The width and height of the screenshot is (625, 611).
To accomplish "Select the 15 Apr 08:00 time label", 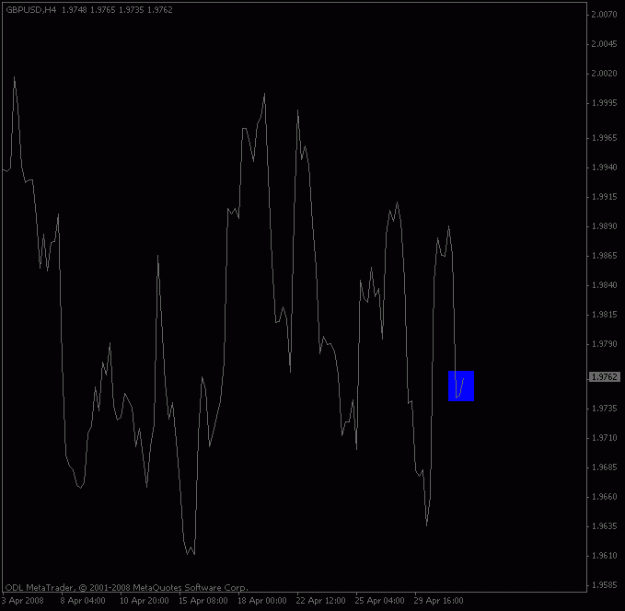I will tap(203, 601).
